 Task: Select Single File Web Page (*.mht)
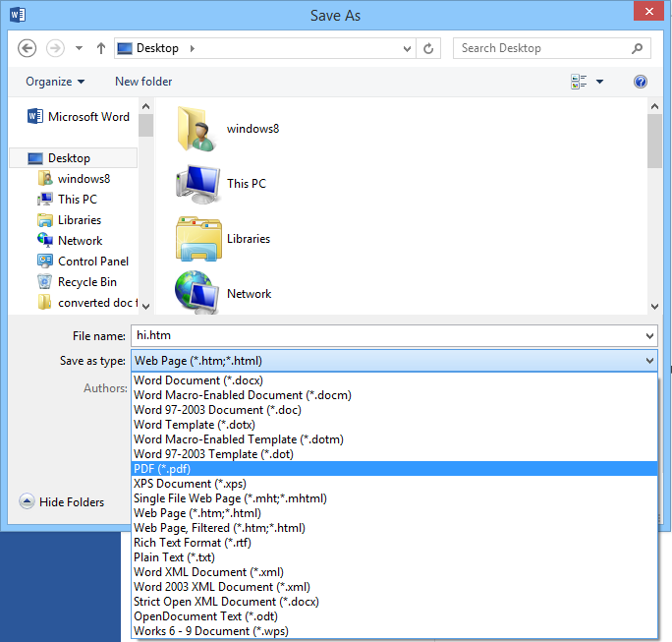point(394,498)
